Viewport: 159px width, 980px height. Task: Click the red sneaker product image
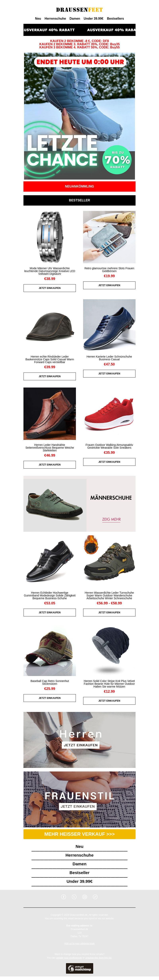tap(110, 414)
